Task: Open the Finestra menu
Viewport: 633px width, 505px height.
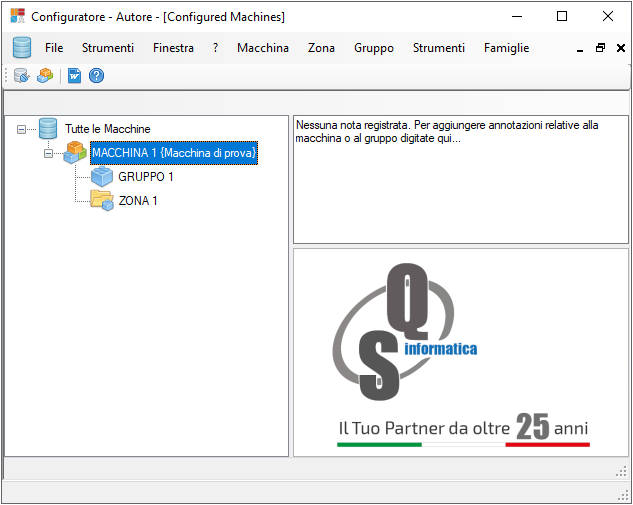Action: point(173,48)
